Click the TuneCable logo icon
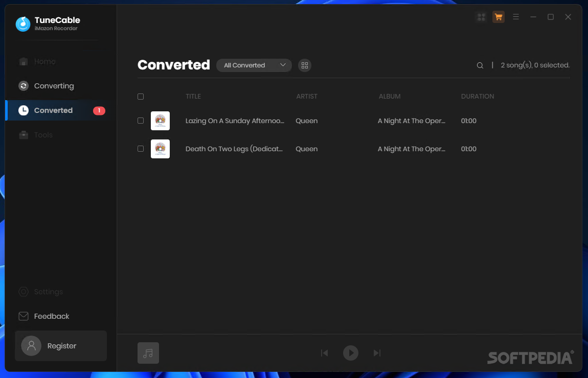This screenshot has height=378, width=588. (23, 23)
